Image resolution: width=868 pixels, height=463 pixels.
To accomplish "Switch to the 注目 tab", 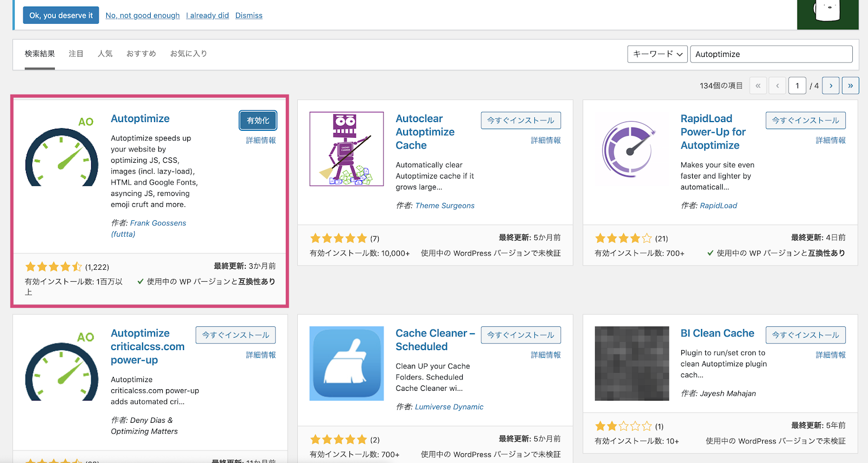I will [76, 54].
